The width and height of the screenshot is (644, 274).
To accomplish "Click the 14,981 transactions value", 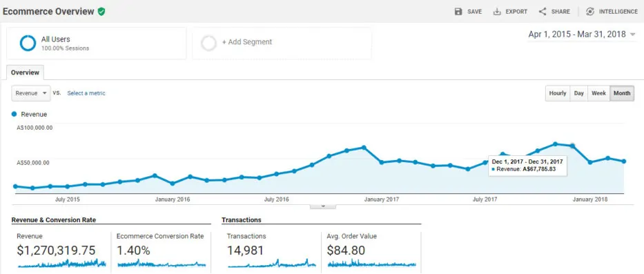I will click(x=245, y=250).
